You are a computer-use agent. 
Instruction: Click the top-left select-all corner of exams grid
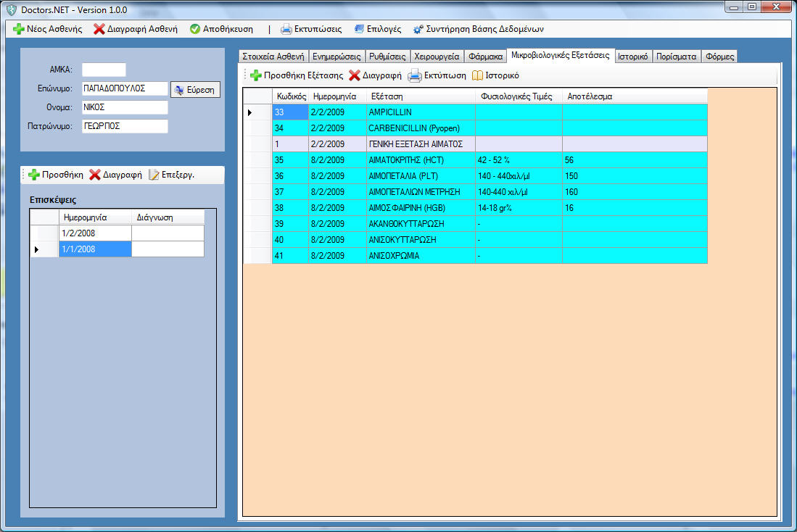click(x=257, y=96)
